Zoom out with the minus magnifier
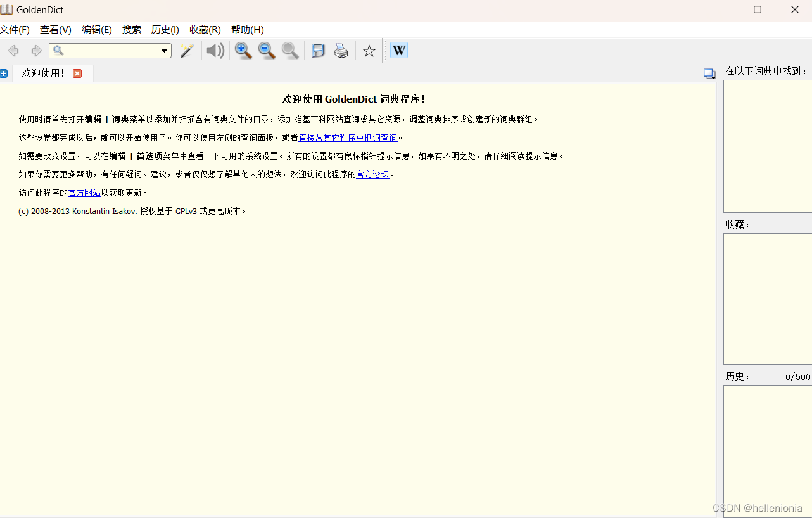 pyautogui.click(x=267, y=51)
